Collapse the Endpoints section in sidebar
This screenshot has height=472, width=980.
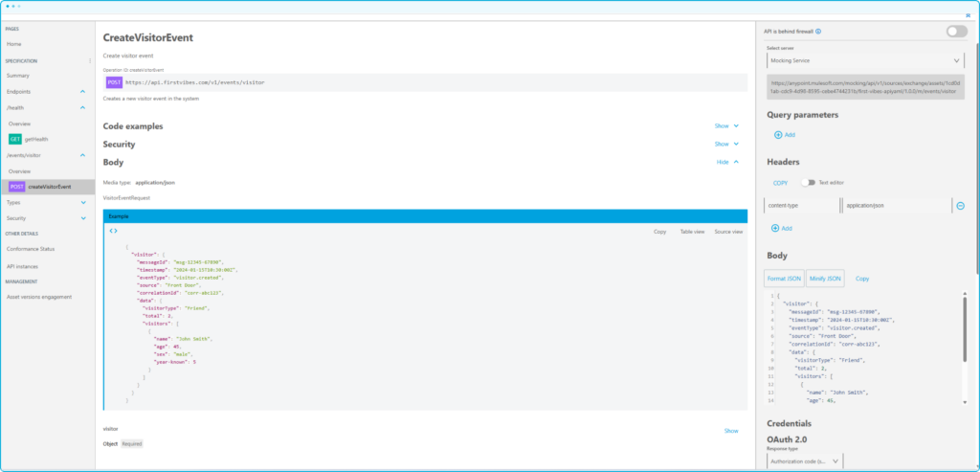[82, 91]
